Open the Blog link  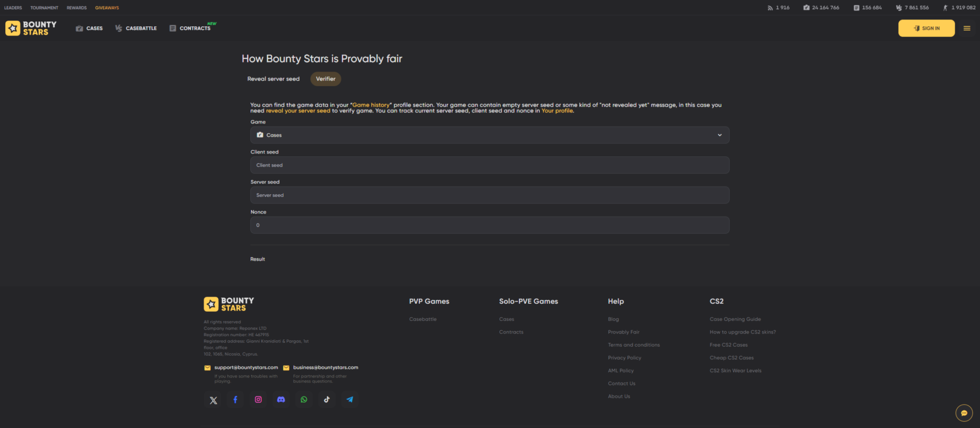click(x=613, y=319)
